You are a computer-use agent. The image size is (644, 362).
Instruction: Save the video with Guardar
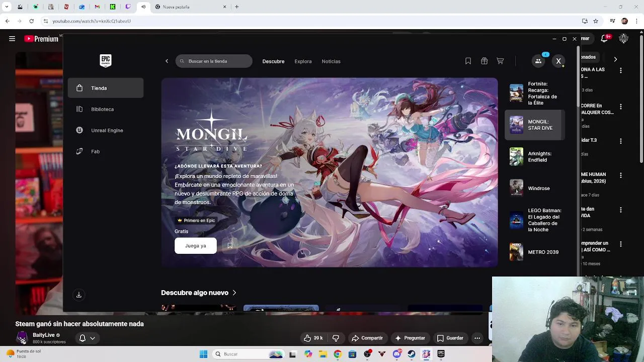point(450,338)
